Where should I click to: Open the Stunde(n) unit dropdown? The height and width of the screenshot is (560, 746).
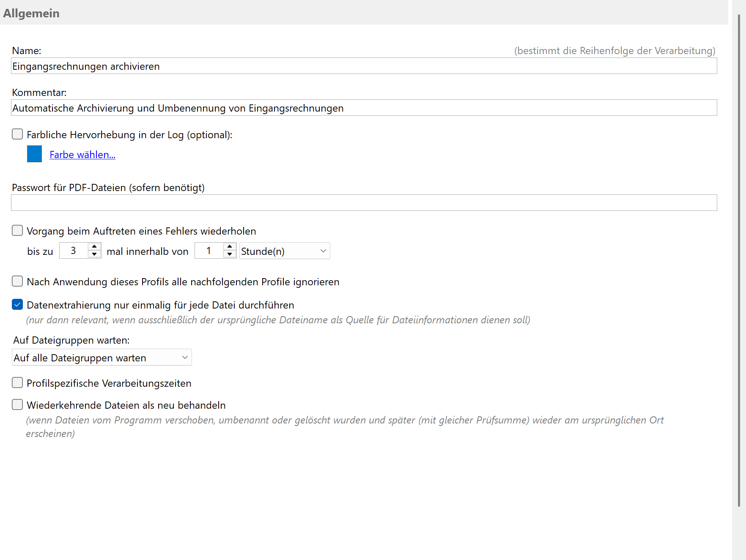(x=284, y=251)
